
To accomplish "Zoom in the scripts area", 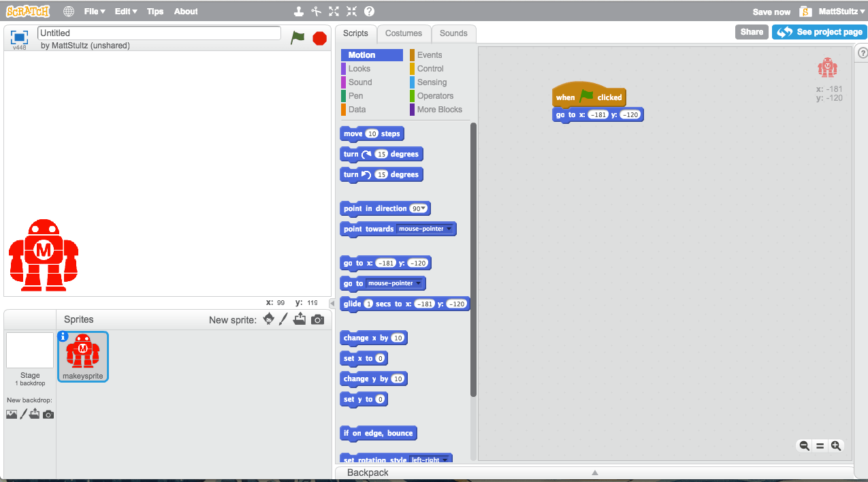I will pyautogui.click(x=836, y=446).
